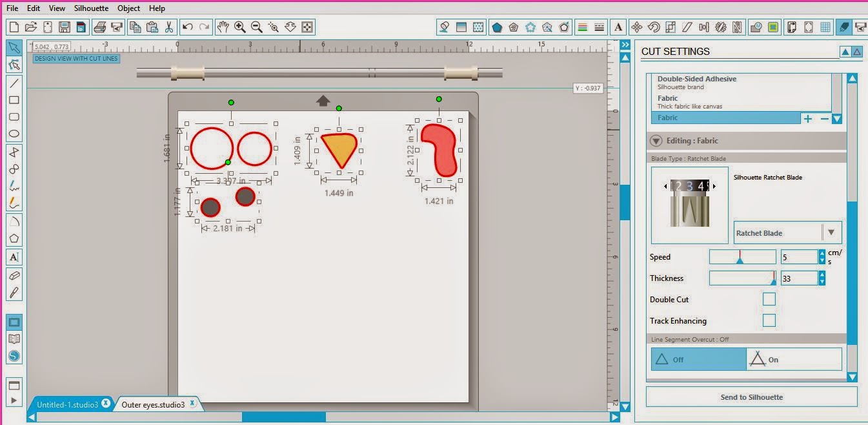Screen dimensions: 868x425
Task: Click the Thickness value field
Action: (x=799, y=278)
